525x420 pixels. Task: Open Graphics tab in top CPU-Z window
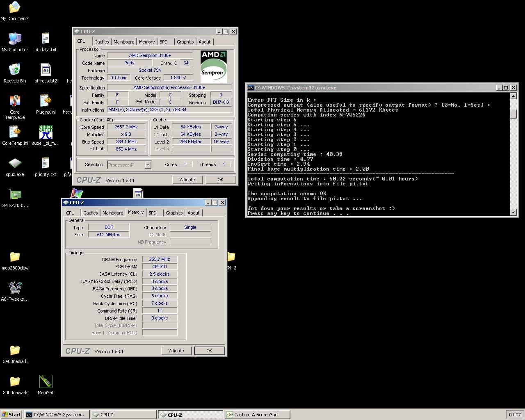point(185,42)
